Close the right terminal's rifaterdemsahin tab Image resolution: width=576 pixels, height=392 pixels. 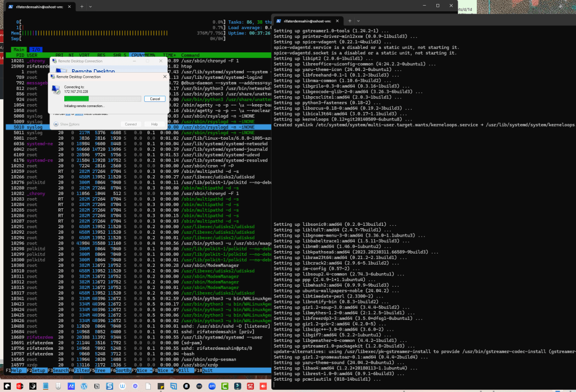(337, 21)
